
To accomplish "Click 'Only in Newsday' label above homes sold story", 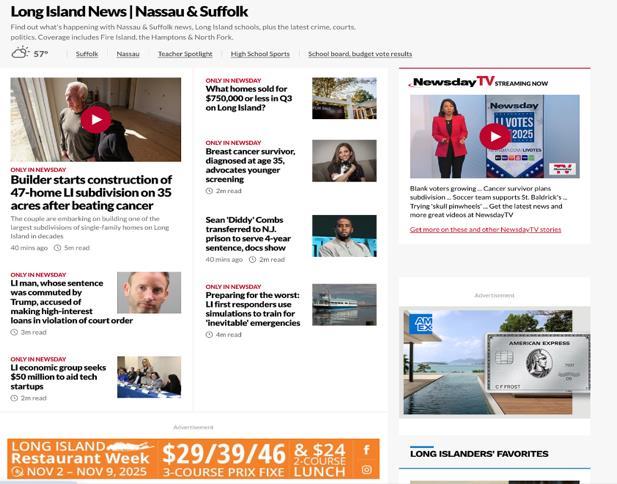I will (x=233, y=80).
